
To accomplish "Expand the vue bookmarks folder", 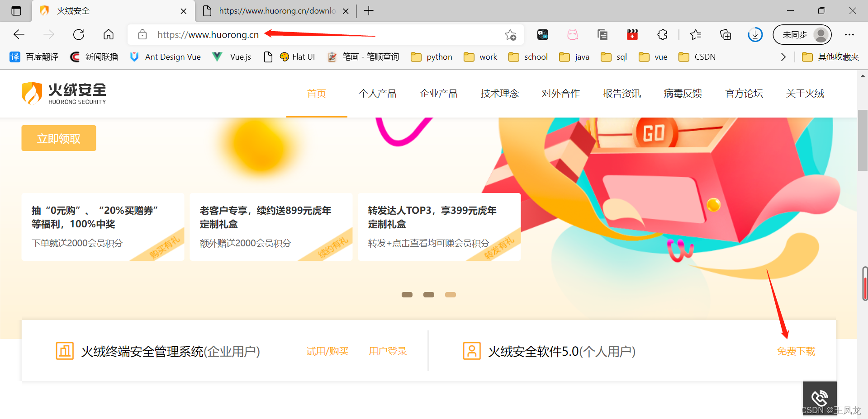I will tap(653, 57).
